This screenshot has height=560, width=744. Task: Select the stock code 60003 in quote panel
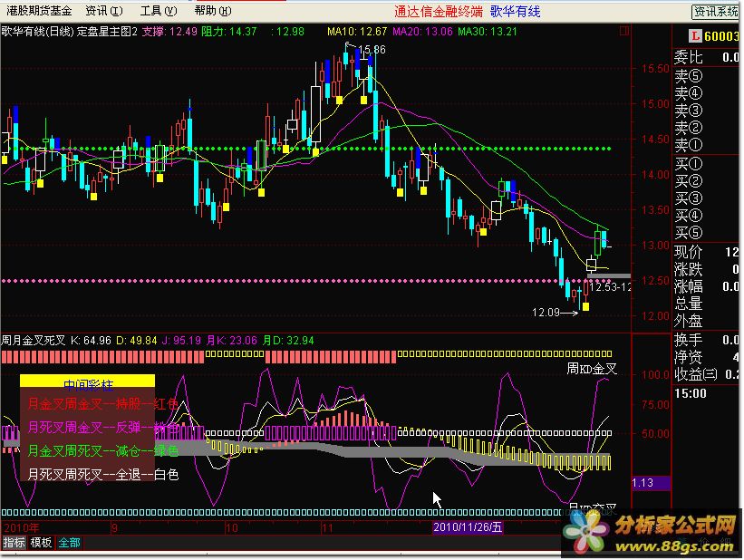[721, 36]
